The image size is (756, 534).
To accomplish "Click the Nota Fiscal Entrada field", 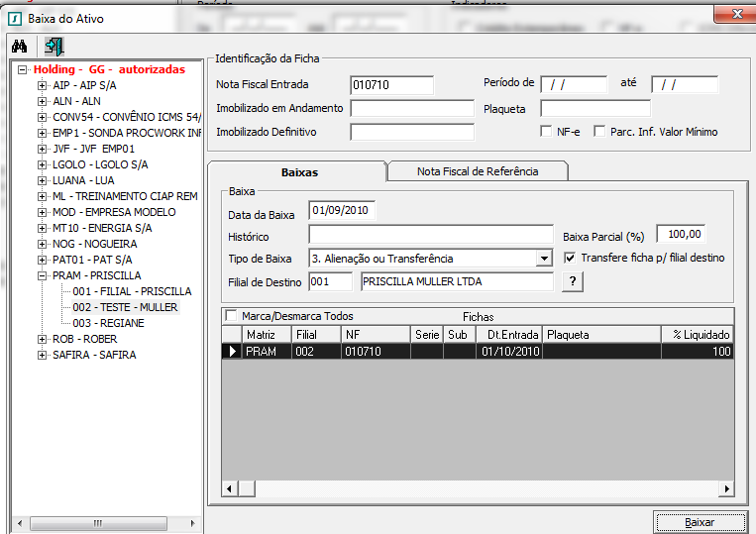I will coord(391,85).
